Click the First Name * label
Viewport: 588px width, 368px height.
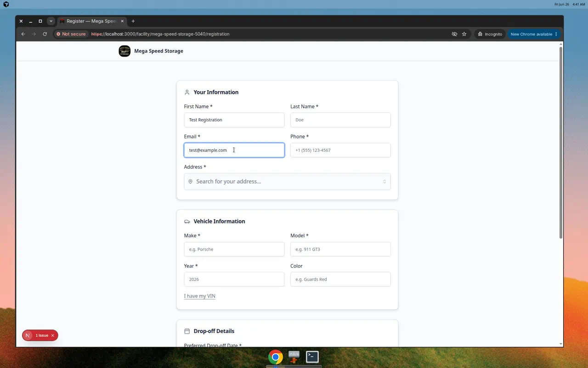pyautogui.click(x=198, y=107)
